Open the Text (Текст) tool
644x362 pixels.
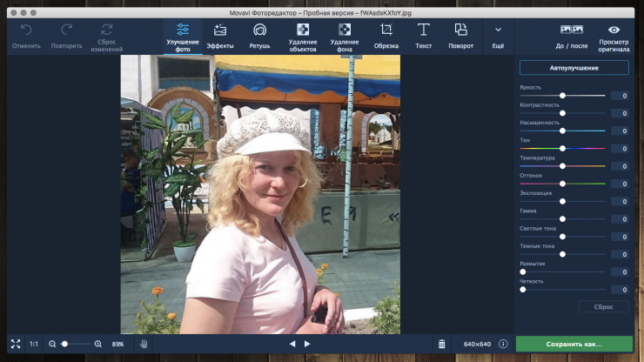point(424,36)
